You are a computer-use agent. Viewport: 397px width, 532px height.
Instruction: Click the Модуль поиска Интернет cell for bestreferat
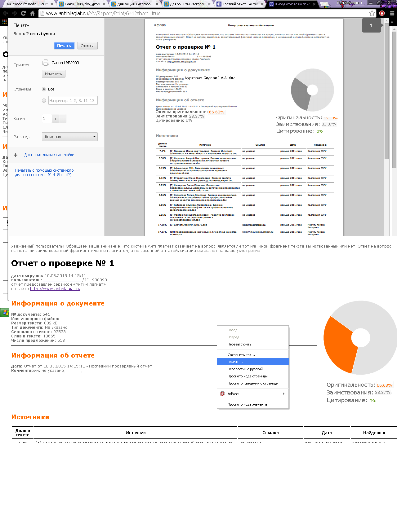tap(316, 226)
